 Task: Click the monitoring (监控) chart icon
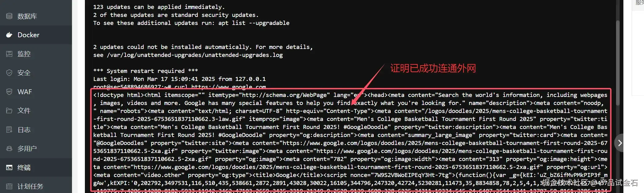click(x=9, y=54)
